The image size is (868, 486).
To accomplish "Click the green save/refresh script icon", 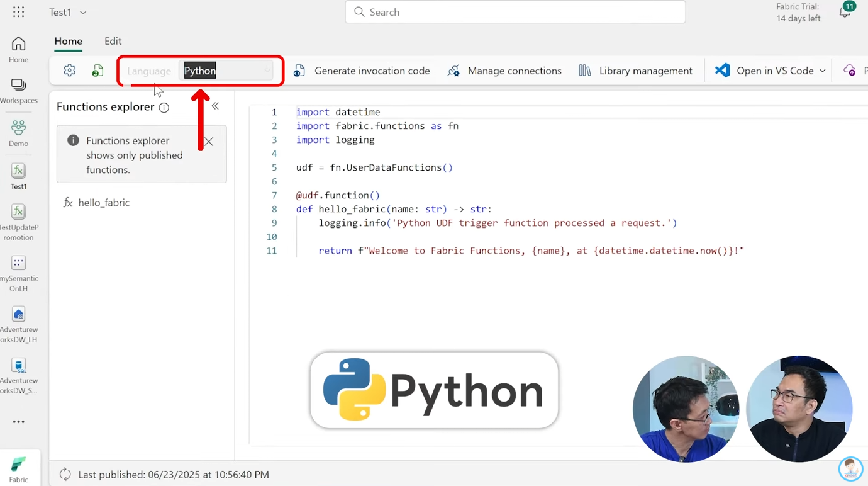I will click(97, 70).
